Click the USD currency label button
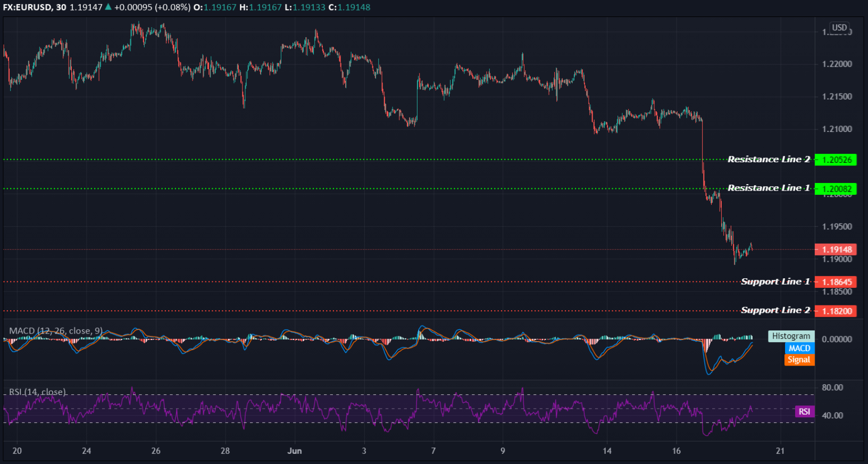The image size is (868, 464). 839,28
